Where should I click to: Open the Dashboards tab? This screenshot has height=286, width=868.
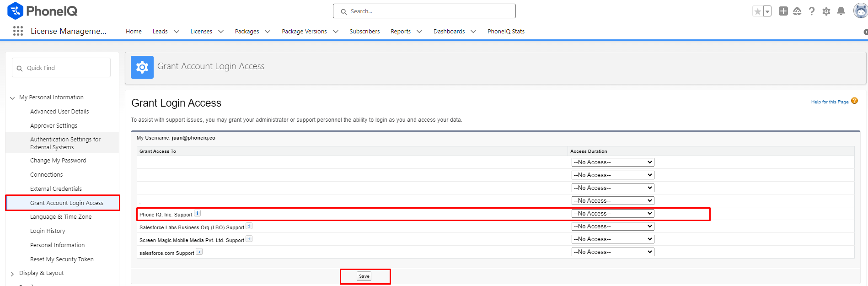[449, 31]
